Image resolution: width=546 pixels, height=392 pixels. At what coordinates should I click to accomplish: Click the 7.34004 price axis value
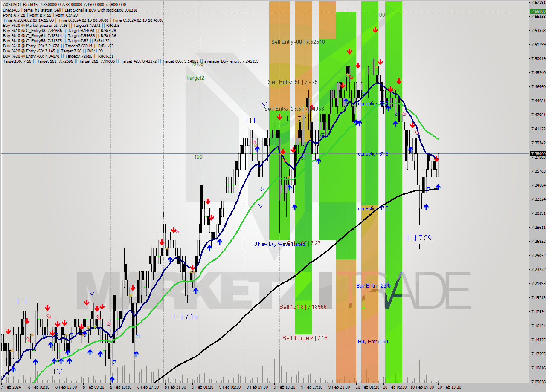point(537,185)
